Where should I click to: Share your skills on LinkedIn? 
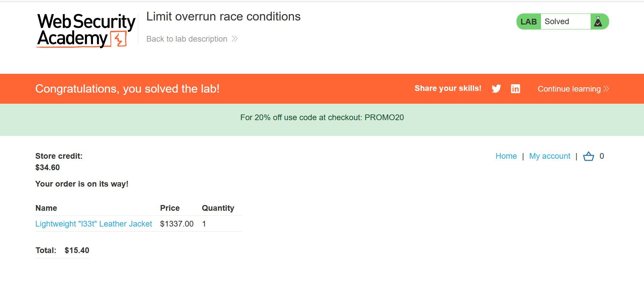pos(515,89)
